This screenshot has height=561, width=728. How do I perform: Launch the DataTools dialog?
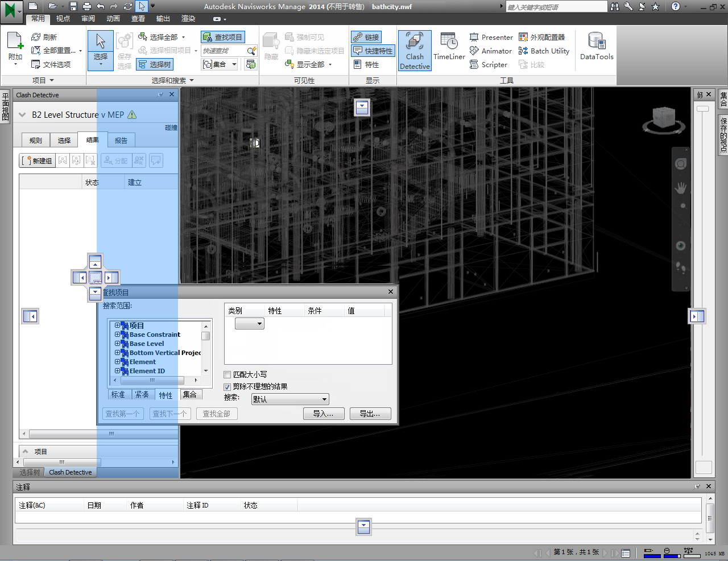597,47
